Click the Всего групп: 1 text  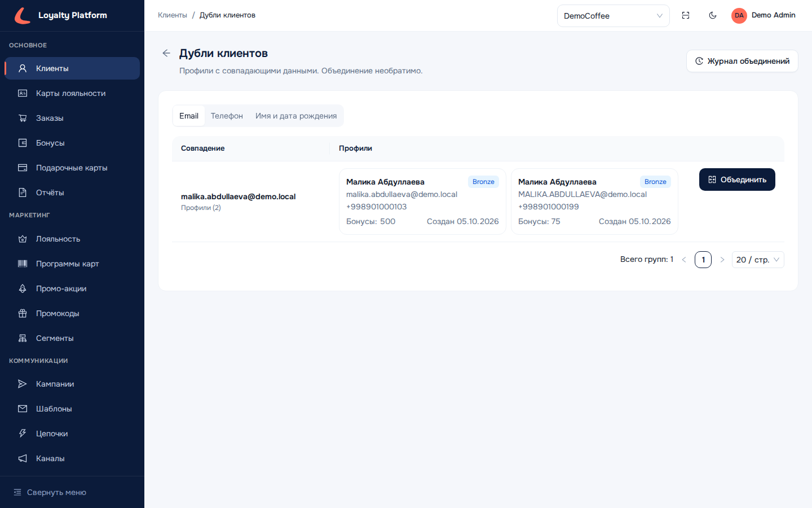(x=647, y=260)
